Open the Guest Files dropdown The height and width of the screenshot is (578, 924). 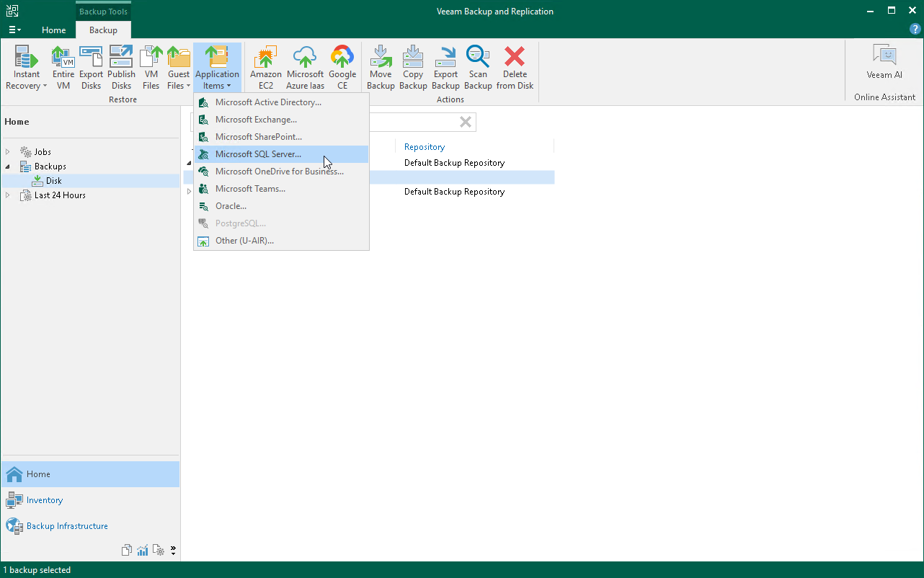pos(179,68)
